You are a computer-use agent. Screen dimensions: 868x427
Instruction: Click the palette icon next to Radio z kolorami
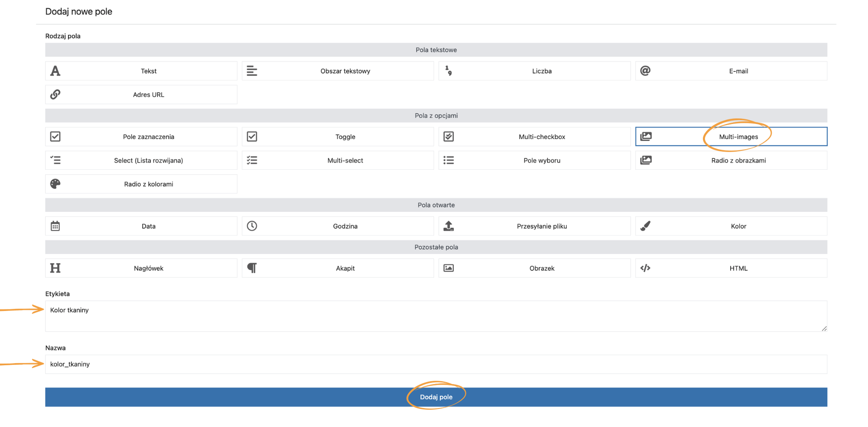click(55, 184)
